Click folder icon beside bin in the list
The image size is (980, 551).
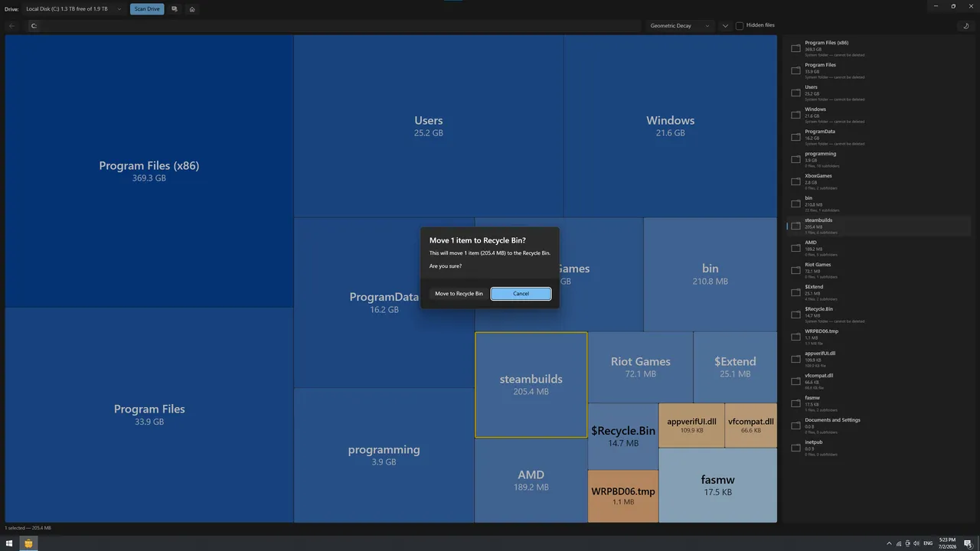[795, 204]
